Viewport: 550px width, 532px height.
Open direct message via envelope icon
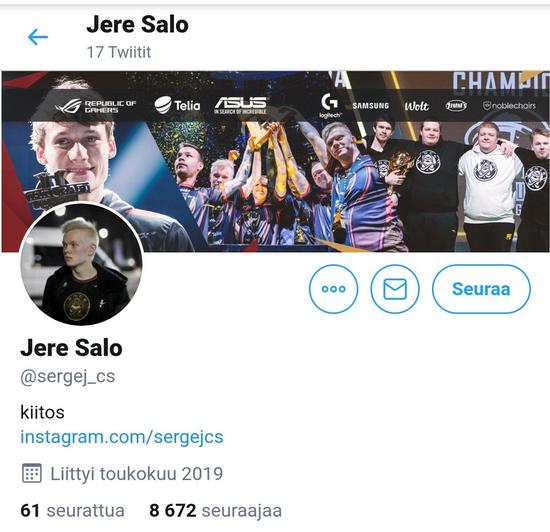395,289
